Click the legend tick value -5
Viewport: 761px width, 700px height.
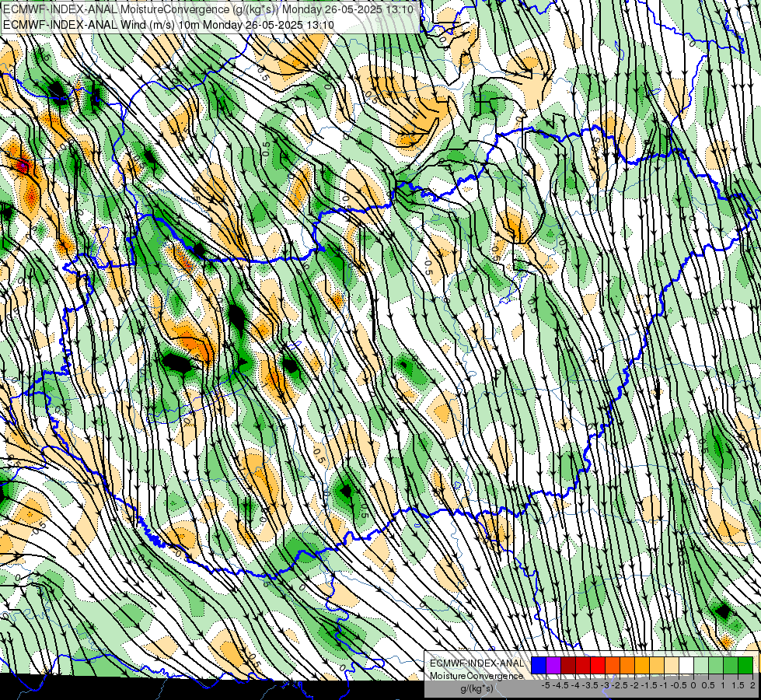pos(546,685)
